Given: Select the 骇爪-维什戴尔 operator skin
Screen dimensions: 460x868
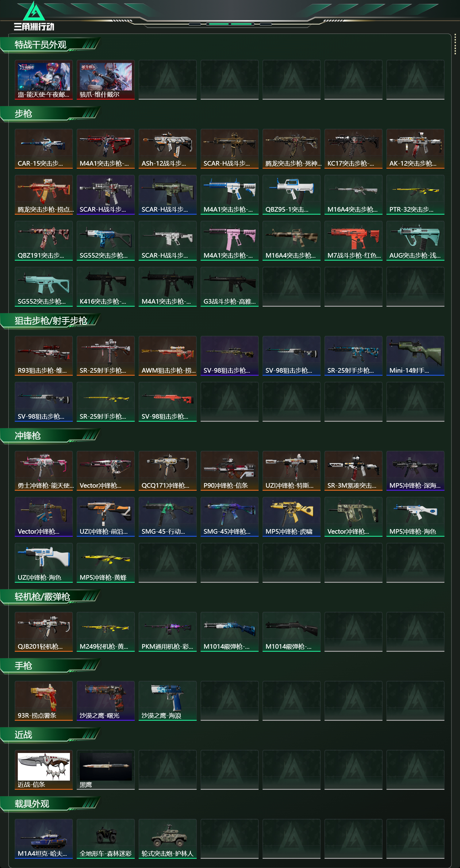Looking at the screenshot, I should tap(106, 80).
